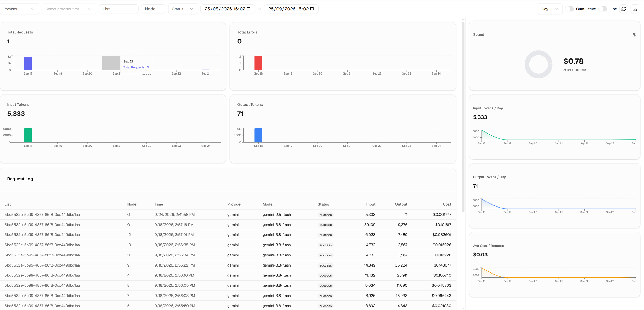Select the row with model gemini-2.5-flash
This screenshot has width=644, height=310.
pyautogui.click(x=228, y=215)
